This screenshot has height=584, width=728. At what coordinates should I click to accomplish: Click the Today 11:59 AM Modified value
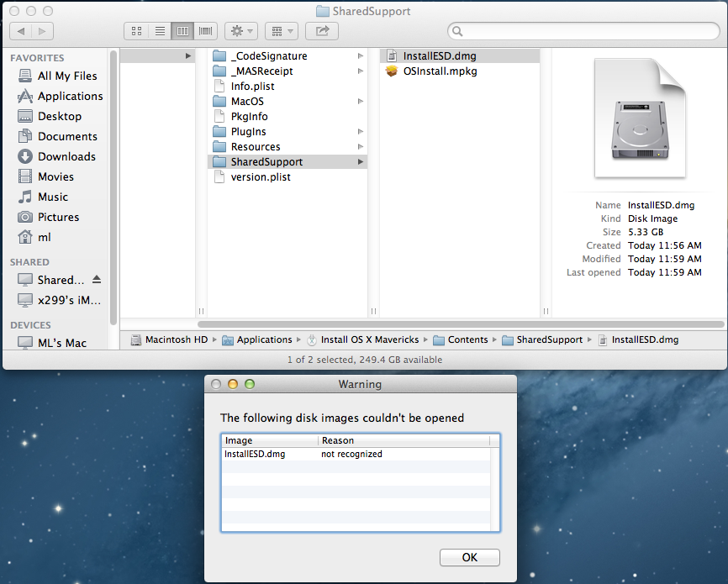664,259
